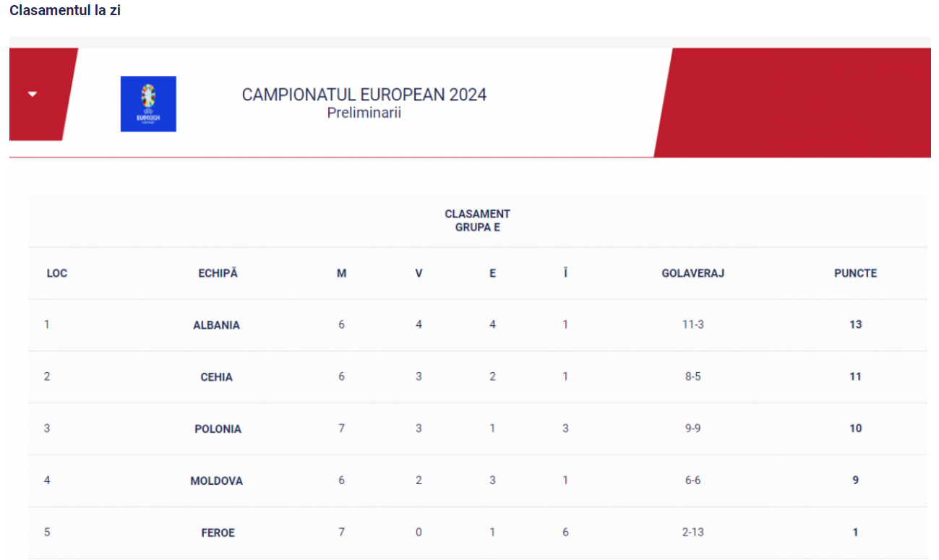This screenshot has height=560, width=939.
Task: Click the Clasamentul la zi heading
Action: [65, 12]
